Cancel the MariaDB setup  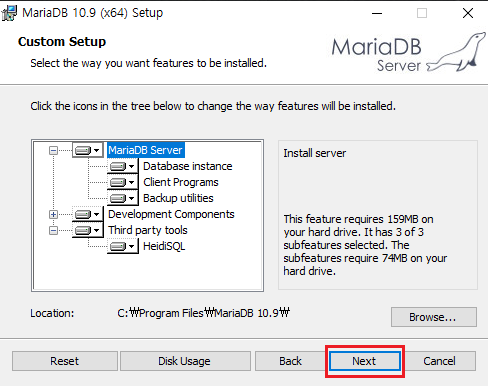439,361
